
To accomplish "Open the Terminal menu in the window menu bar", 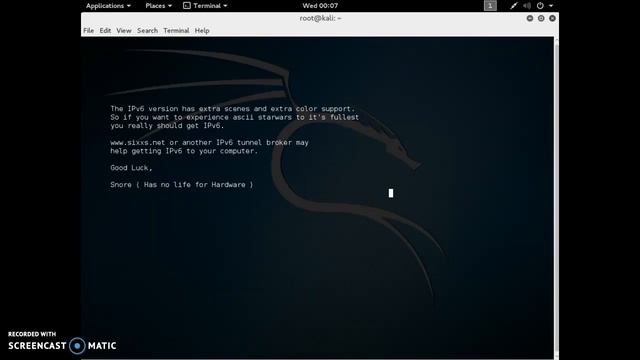I will pos(176,31).
